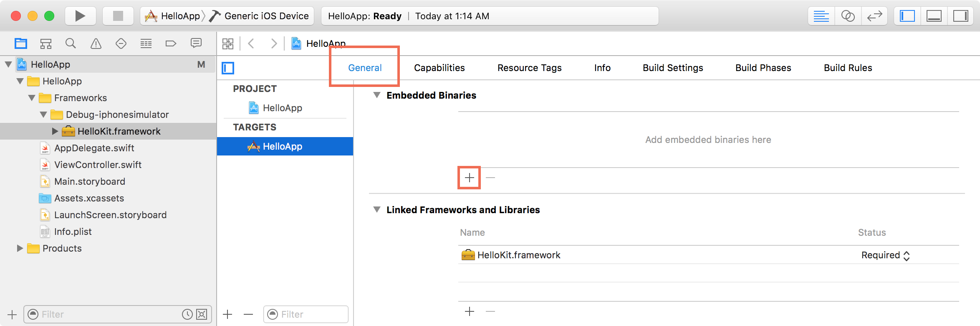The image size is (980, 326).
Task: Switch to the Build Phases tab
Action: coord(763,68)
